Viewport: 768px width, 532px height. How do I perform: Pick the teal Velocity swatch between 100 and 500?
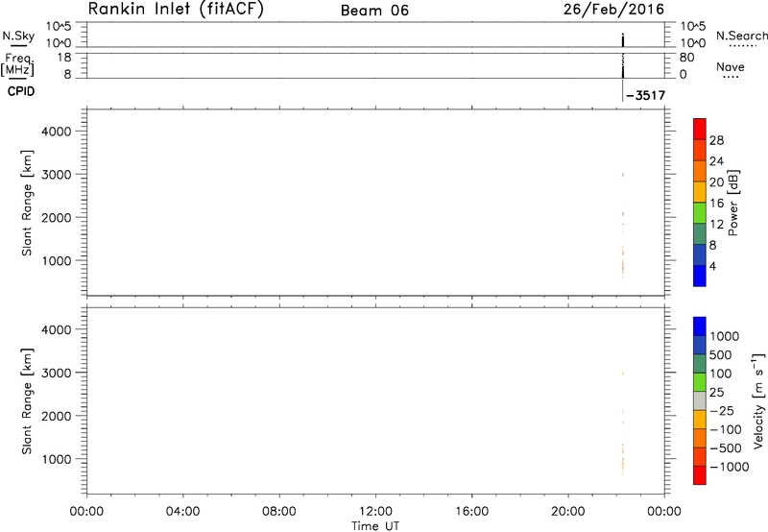point(700,364)
